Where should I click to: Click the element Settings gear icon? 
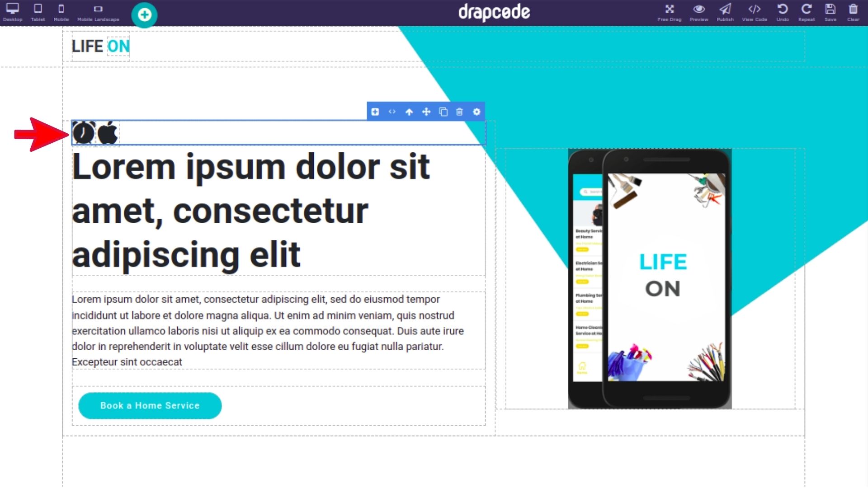coord(477,112)
